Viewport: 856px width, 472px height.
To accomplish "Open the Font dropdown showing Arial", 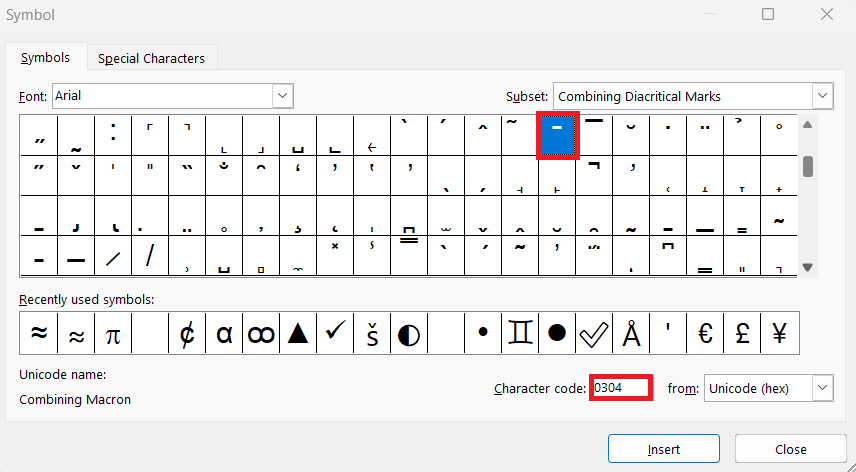I will [173, 96].
